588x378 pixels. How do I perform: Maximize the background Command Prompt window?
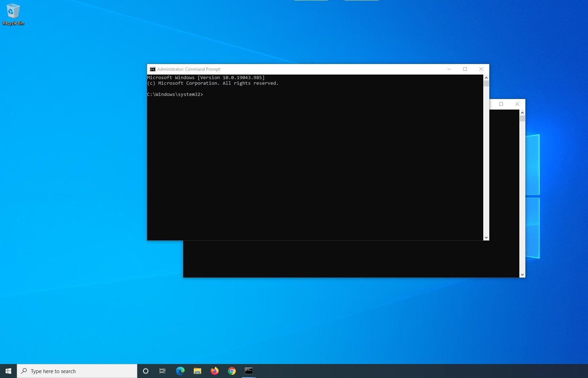tap(501, 104)
